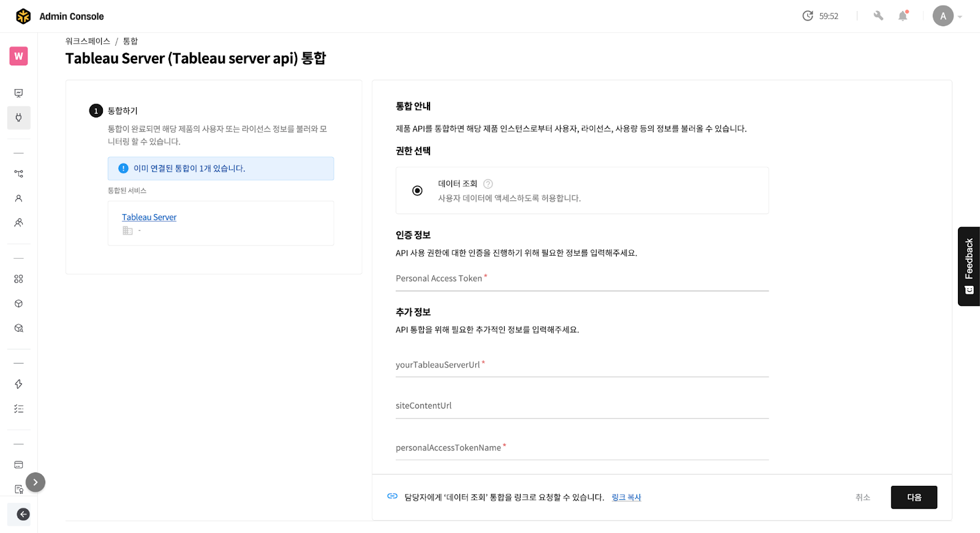Click the 59:52 session time text
Screen dimensions: 980x533
coord(829,16)
